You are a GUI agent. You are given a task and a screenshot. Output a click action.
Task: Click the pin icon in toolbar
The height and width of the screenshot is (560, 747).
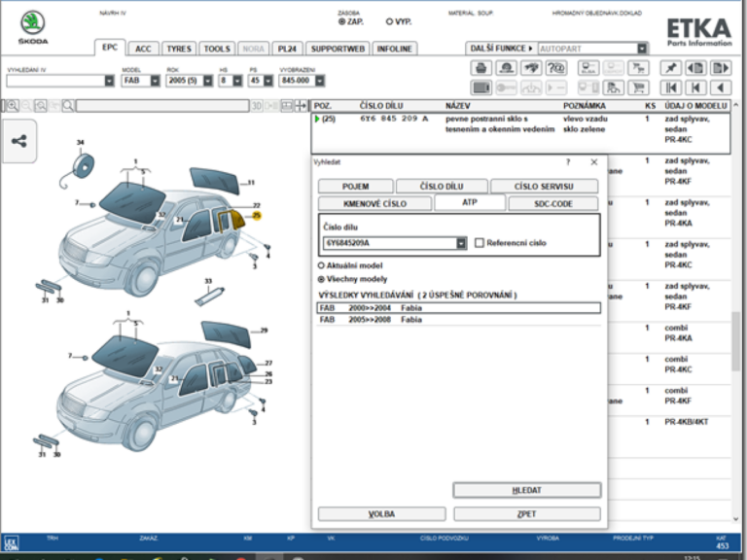670,68
